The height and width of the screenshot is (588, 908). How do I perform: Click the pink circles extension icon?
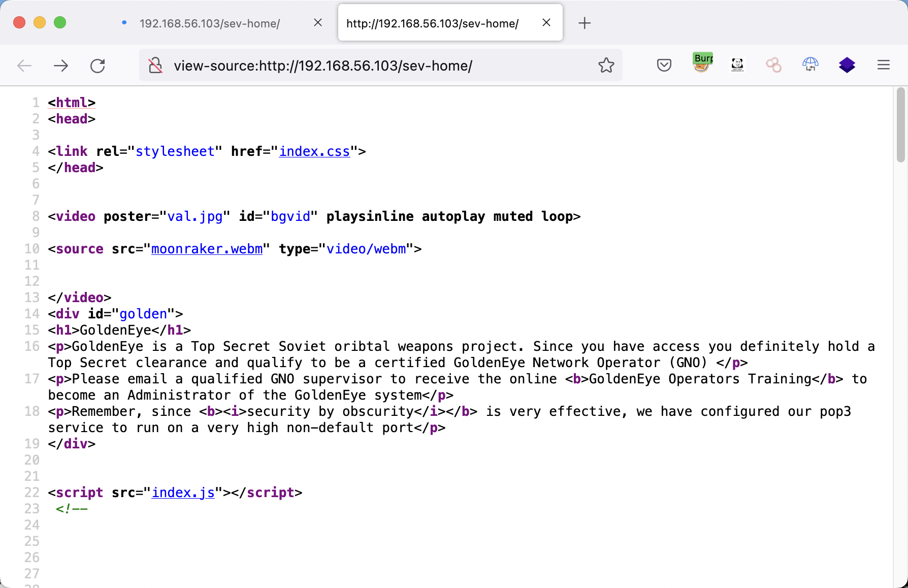pos(773,65)
